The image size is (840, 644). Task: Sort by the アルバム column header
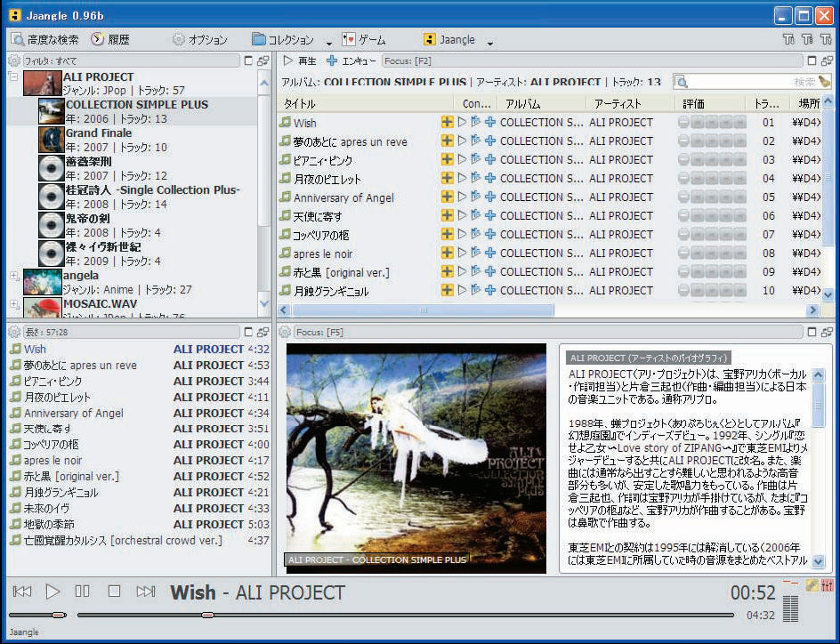coord(542,104)
